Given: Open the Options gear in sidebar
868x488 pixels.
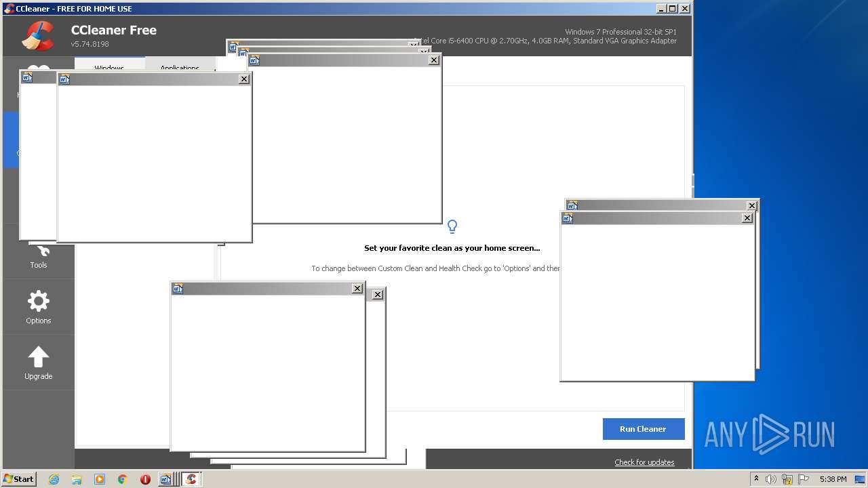Looking at the screenshot, I should point(39,307).
